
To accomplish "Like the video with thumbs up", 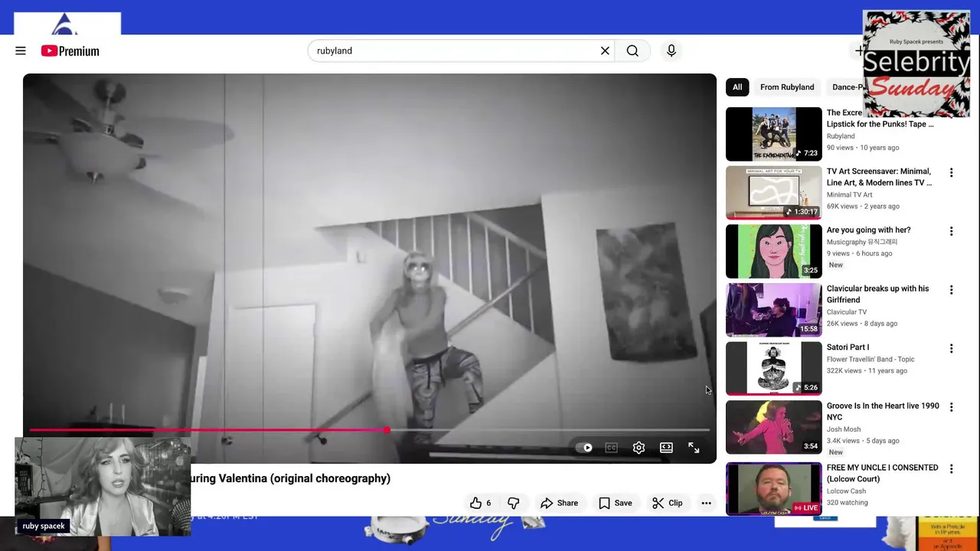I will pyautogui.click(x=481, y=503).
